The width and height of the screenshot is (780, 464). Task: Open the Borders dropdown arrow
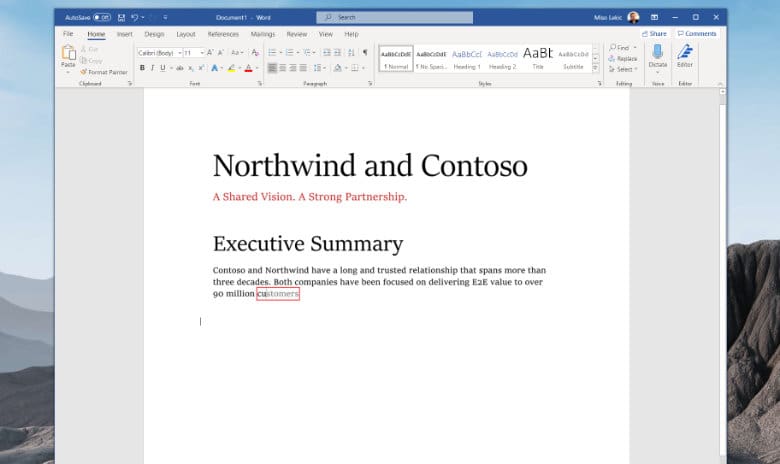coord(364,68)
